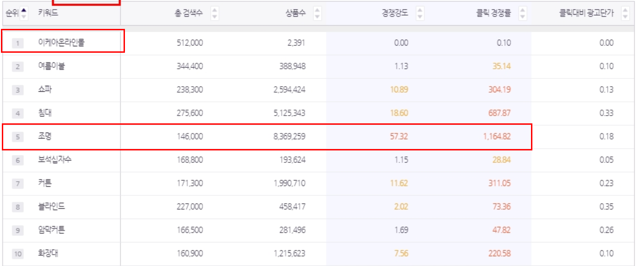Screen dimensions: 644x266
Task: Sort by 상품수 column arrows
Action: pos(317,13)
